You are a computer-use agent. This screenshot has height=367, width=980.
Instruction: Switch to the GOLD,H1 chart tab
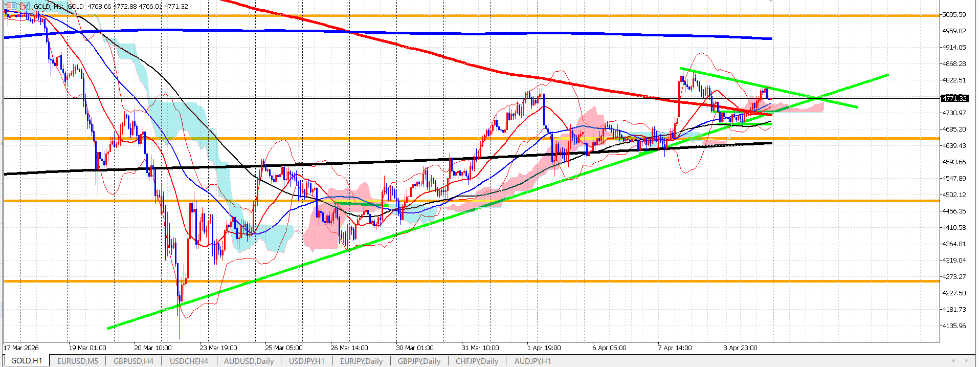(x=27, y=361)
